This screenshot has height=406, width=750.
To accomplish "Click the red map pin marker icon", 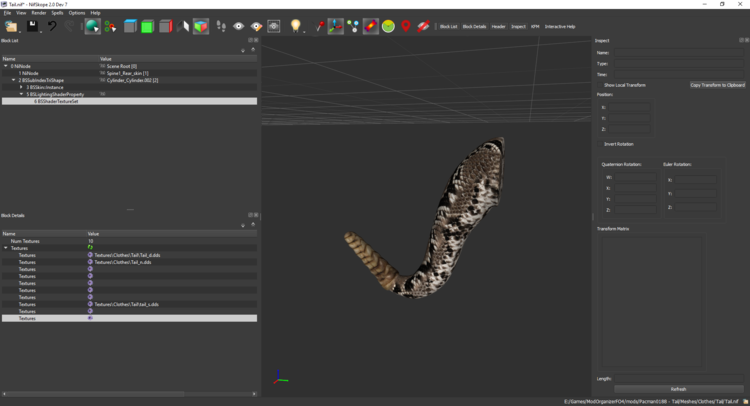I will (406, 26).
